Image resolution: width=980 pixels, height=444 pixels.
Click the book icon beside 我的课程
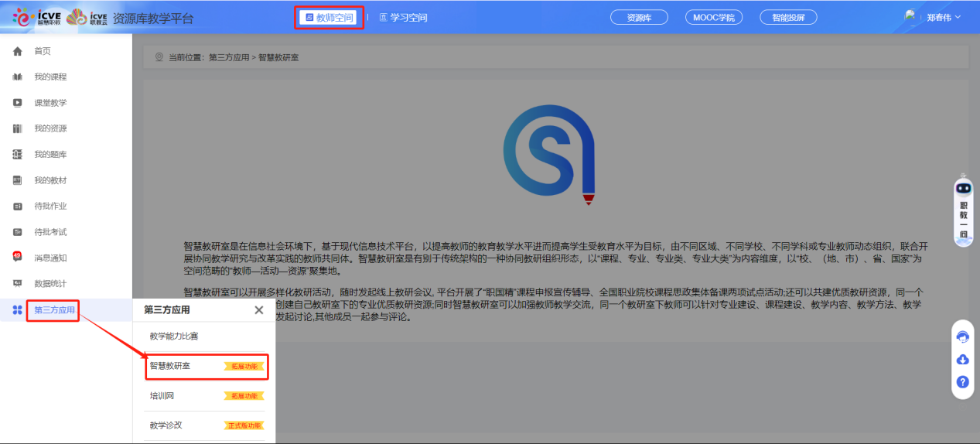point(18,77)
